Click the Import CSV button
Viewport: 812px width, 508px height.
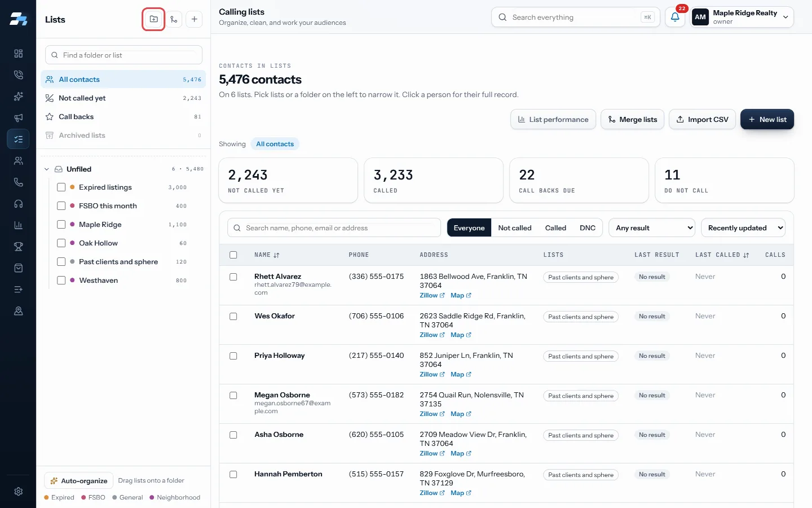point(703,119)
